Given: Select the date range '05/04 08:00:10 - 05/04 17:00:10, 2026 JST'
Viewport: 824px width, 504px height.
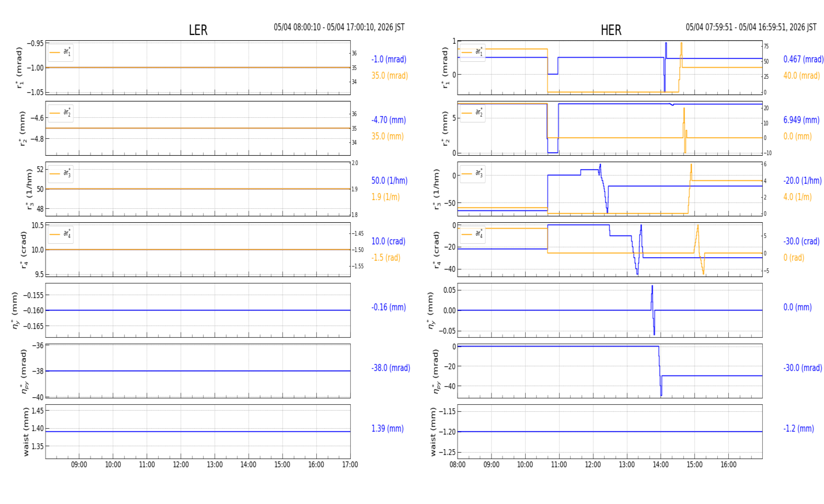Looking at the screenshot, I should [x=339, y=27].
